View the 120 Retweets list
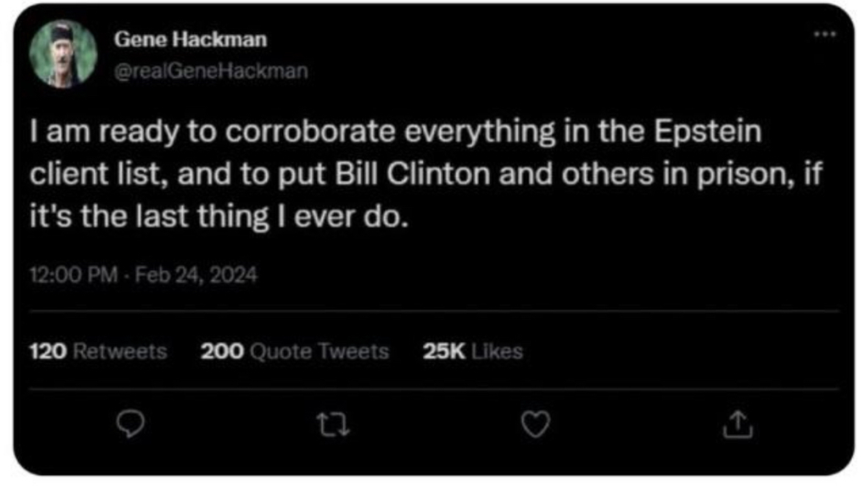 click(x=98, y=350)
